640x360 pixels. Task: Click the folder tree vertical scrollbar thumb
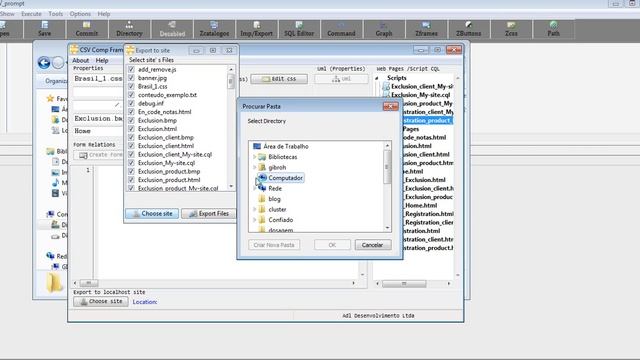[387, 167]
